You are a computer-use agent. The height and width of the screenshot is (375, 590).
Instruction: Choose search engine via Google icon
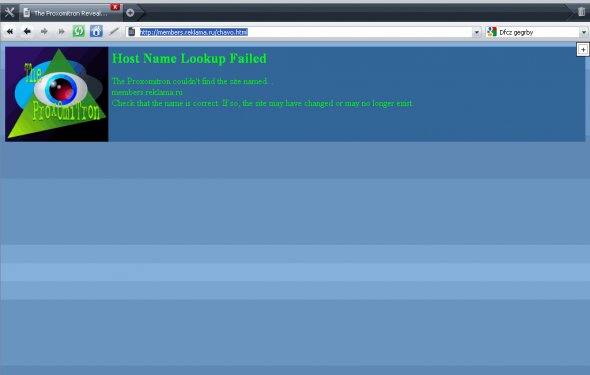(x=491, y=32)
